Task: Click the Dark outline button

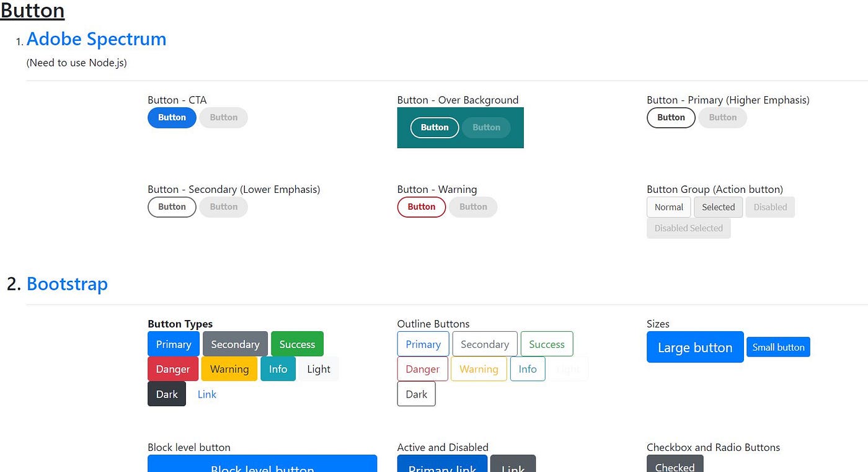Action: click(x=416, y=393)
